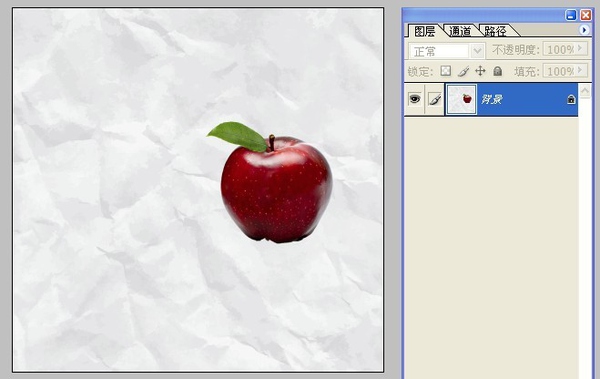Open the 不透明度 100% slider arrow
Image resolution: width=600 pixels, height=379 pixels.
[x=580, y=49]
